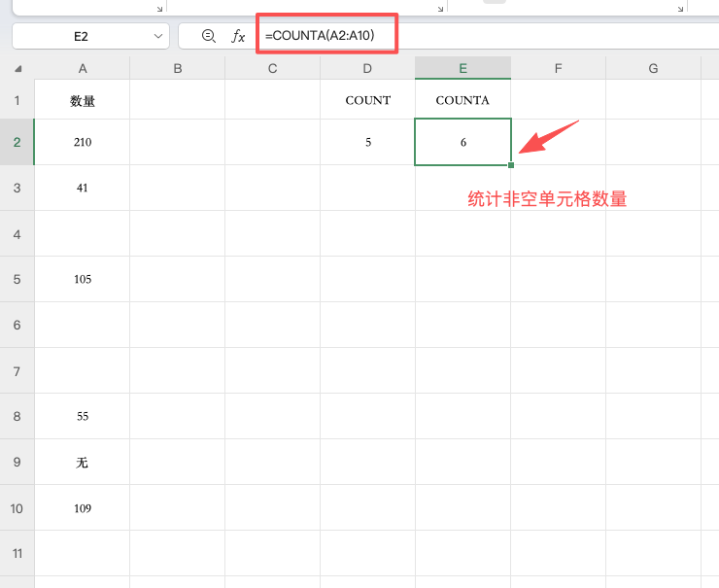Select cell D1 labeled COUNT

pyautogui.click(x=368, y=100)
